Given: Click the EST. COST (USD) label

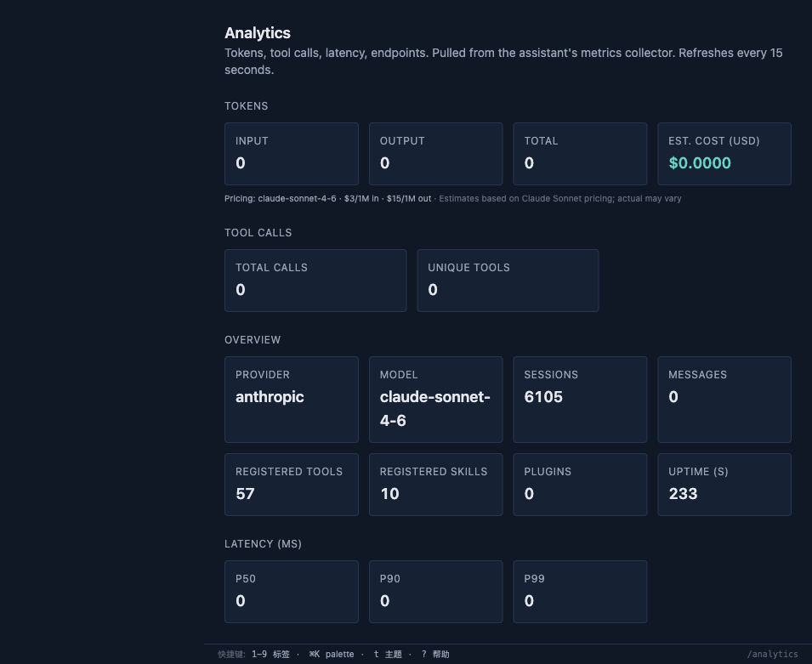Looking at the screenshot, I should [x=713, y=141].
